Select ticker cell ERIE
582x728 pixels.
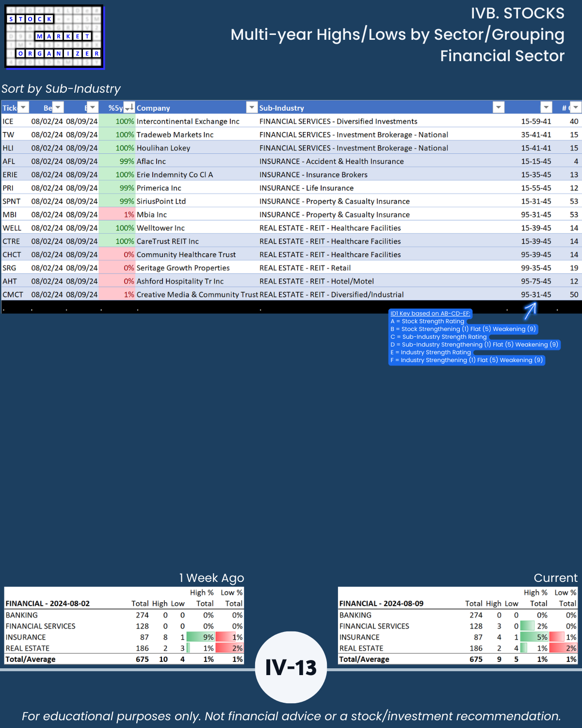[10, 175]
